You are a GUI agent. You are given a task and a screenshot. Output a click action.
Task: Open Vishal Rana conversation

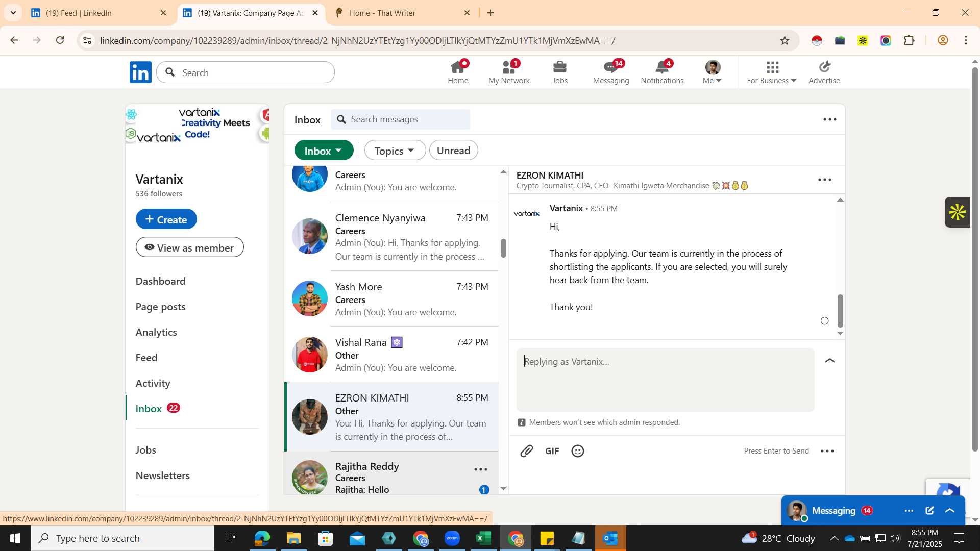(x=391, y=355)
